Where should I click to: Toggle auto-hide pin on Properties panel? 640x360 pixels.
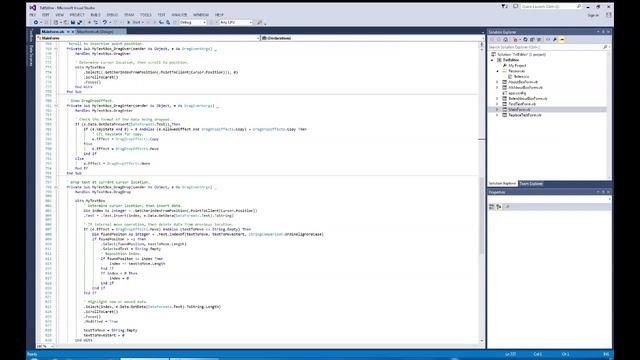pyautogui.click(x=603, y=192)
